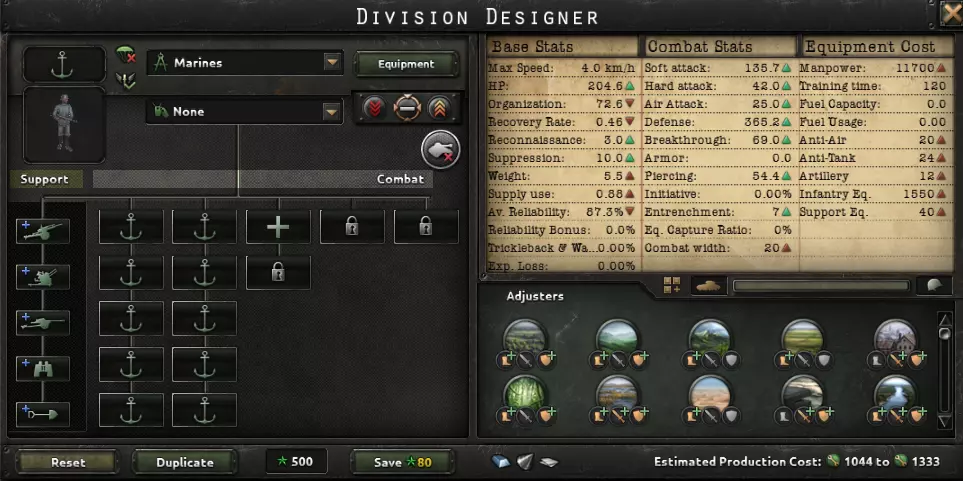Screen dimensions: 963x481
Task: Click the forest terrain adjuster icon
Action: pos(525,393)
